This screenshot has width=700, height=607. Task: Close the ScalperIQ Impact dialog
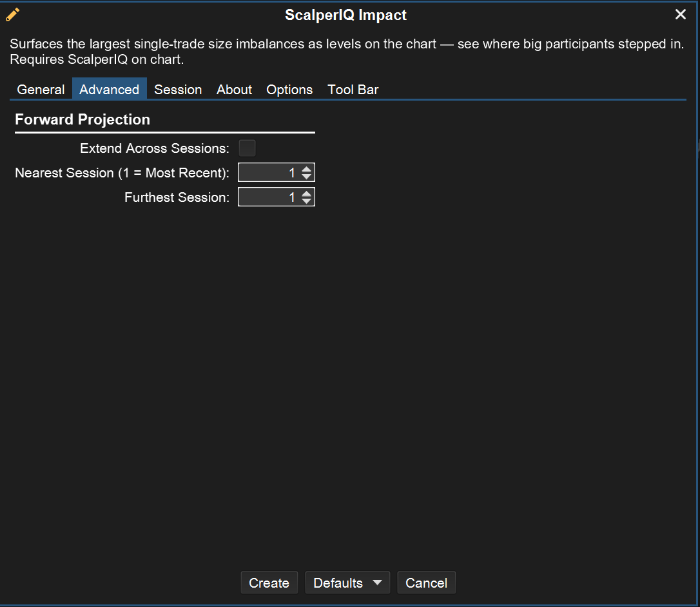[x=681, y=15]
